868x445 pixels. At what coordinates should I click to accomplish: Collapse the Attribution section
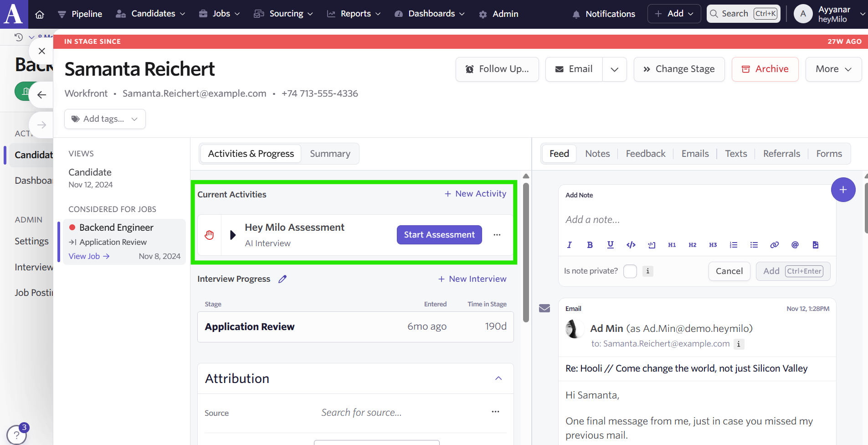(498, 378)
